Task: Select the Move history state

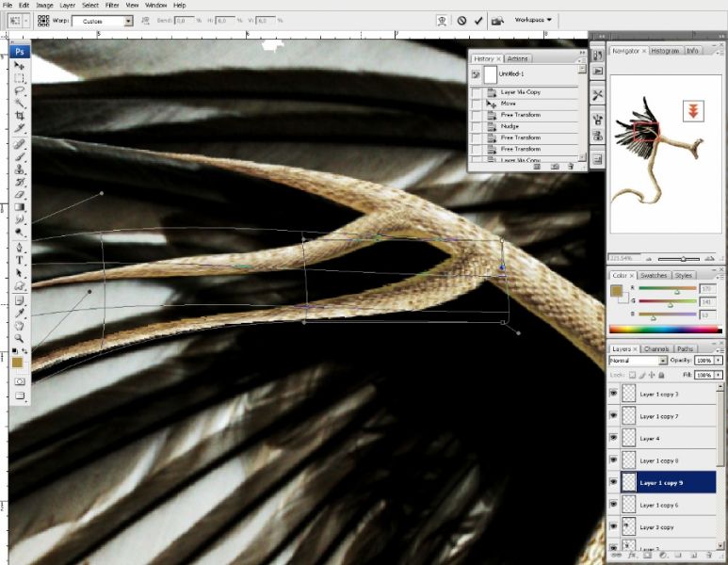Action: [x=525, y=104]
